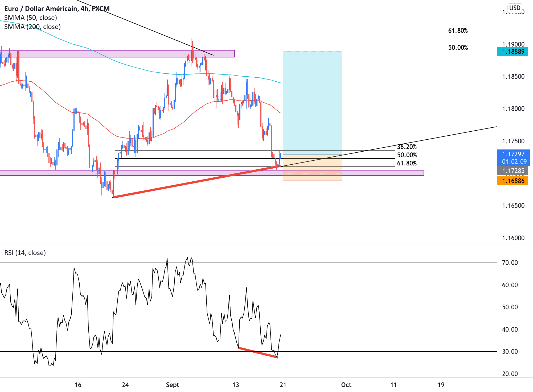The image size is (533, 392).
Task: Click the Oct date label on time axis
Action: pos(346,385)
